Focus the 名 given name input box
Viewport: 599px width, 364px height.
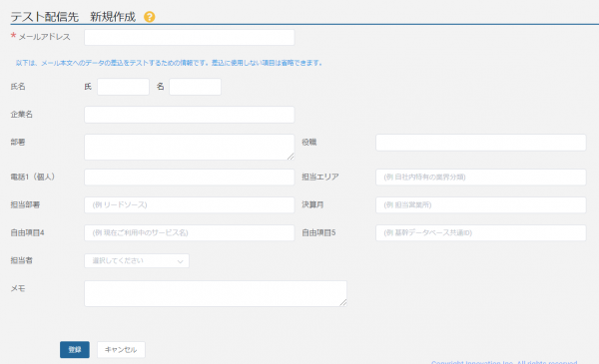coord(196,87)
